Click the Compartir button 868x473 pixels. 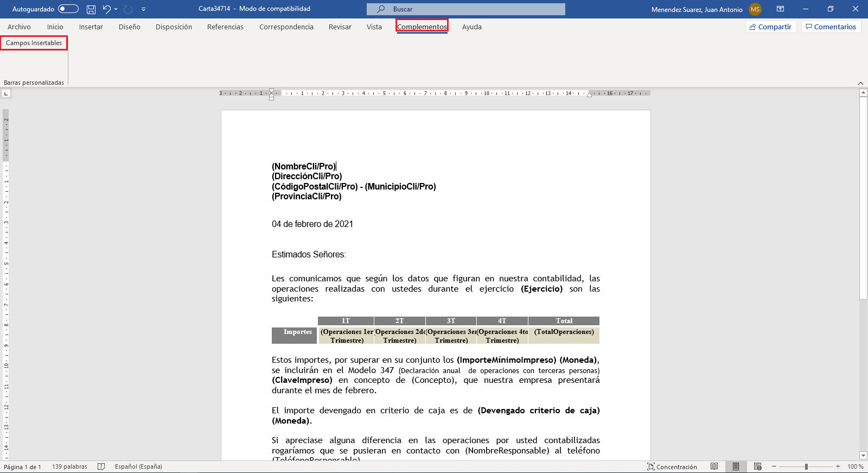771,27
